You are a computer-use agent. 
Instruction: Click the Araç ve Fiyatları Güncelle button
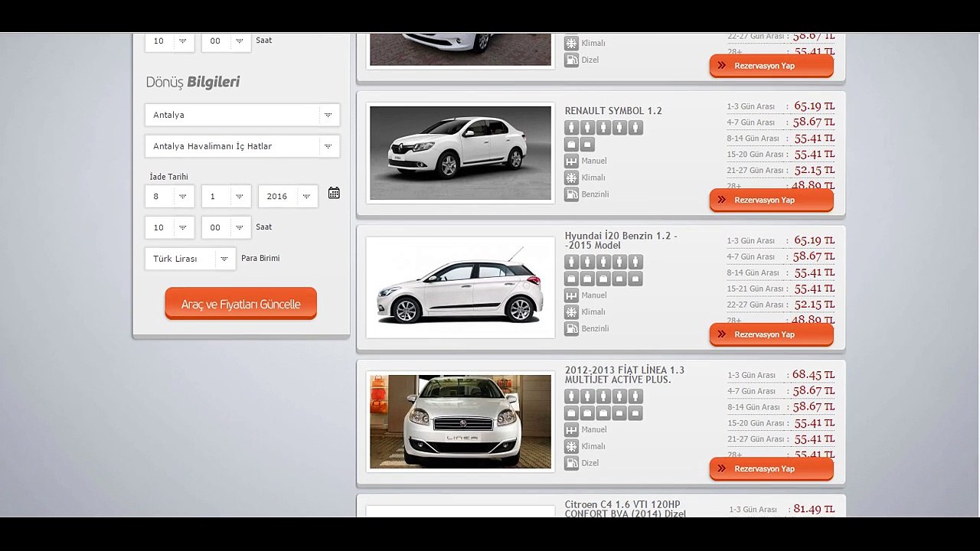(x=240, y=304)
